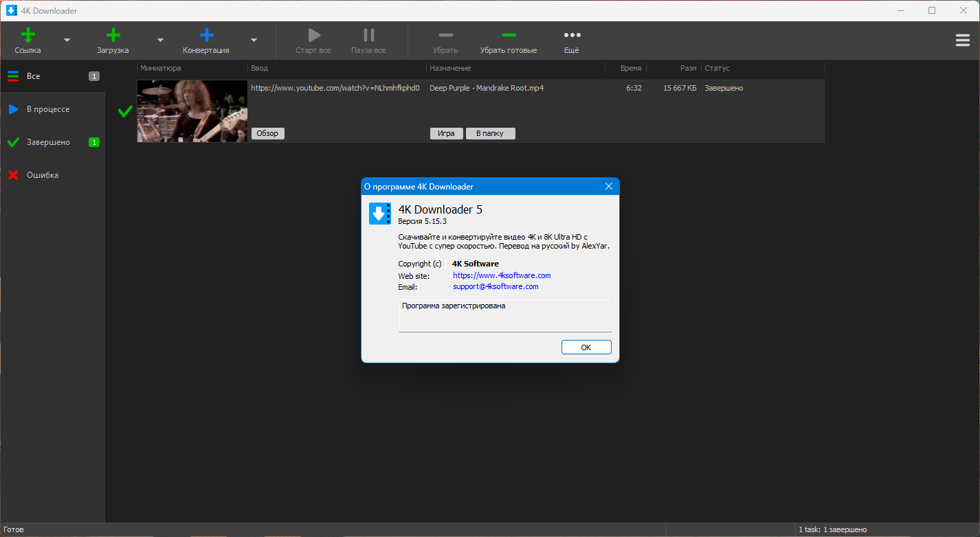Open the hamburger menu
980x537 pixels.
[x=962, y=40]
